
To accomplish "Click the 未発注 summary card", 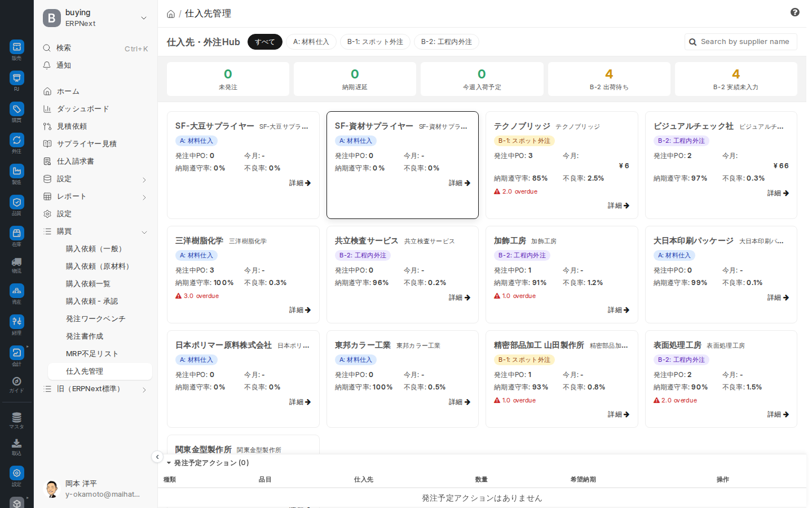I will click(228, 79).
